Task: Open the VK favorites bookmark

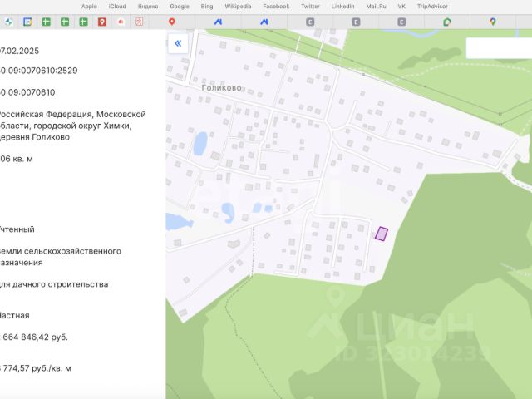Action: pyautogui.click(x=401, y=7)
